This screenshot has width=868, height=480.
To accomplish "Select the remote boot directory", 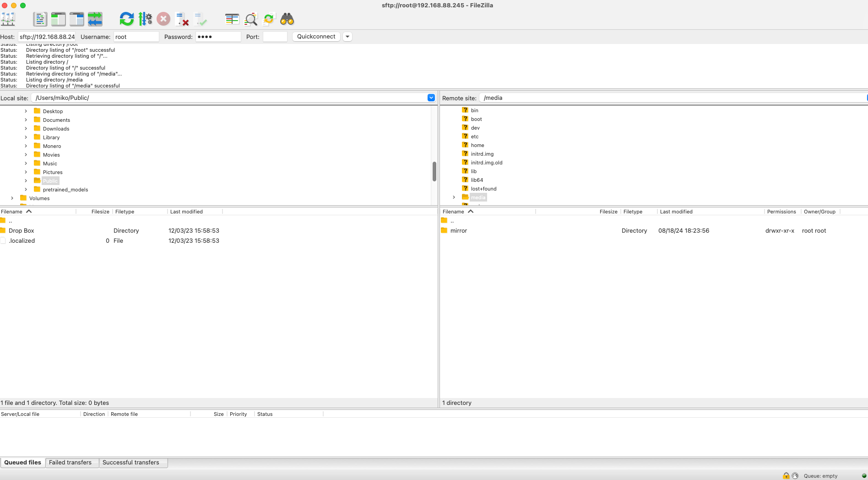I will tap(476, 119).
